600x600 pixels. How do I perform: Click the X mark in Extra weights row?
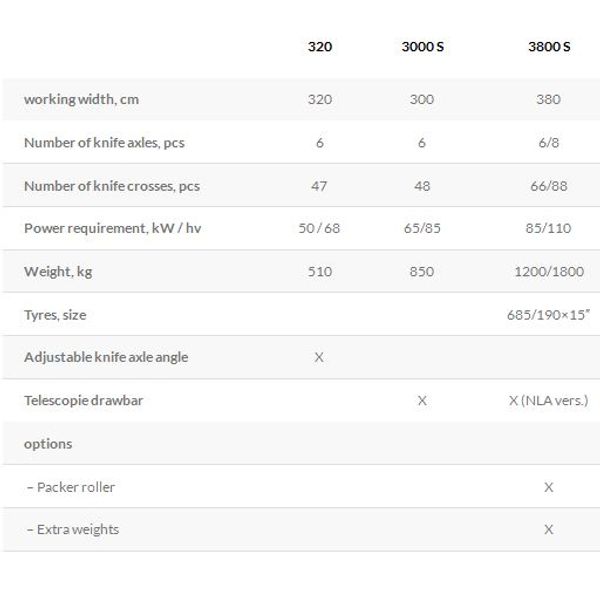point(549,530)
